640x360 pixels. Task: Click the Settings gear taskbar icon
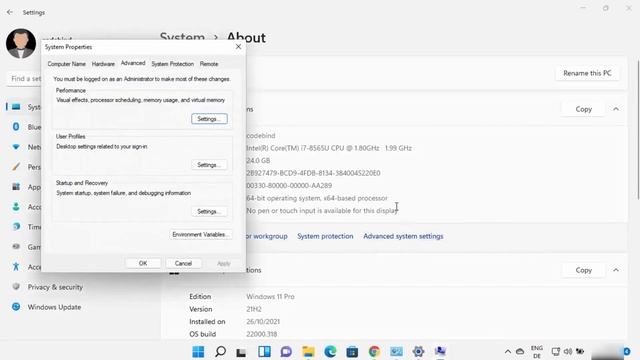pos(418,351)
